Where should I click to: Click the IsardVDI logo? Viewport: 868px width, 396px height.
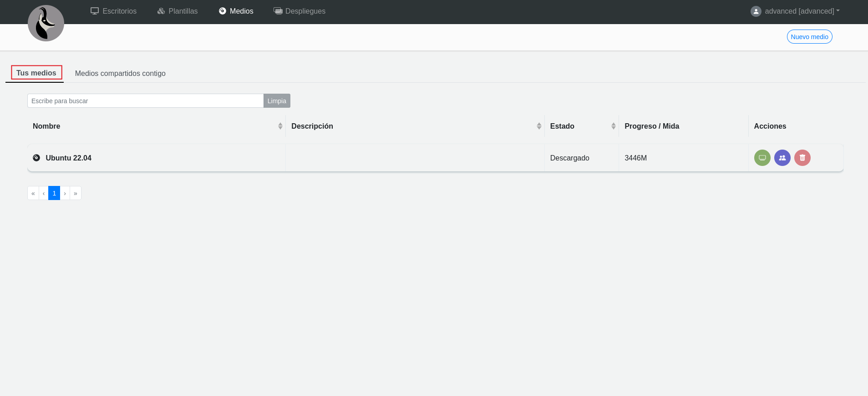point(46,23)
